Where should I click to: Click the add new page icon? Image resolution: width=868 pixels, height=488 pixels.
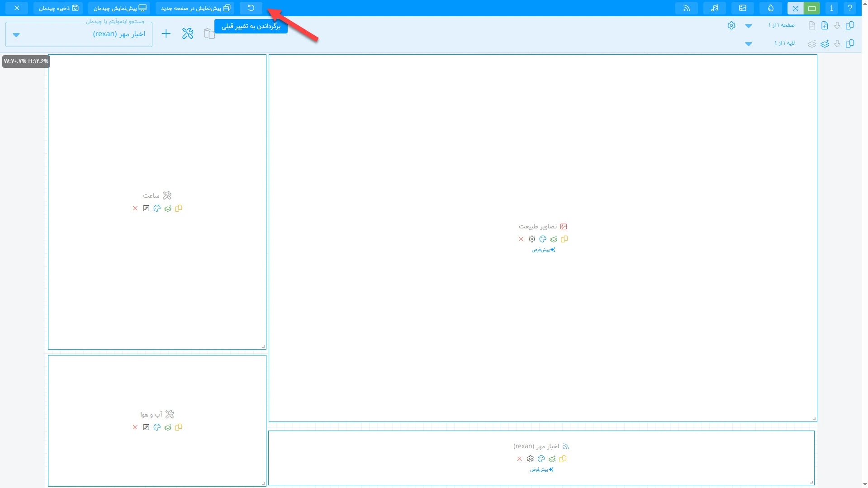pyautogui.click(x=825, y=25)
